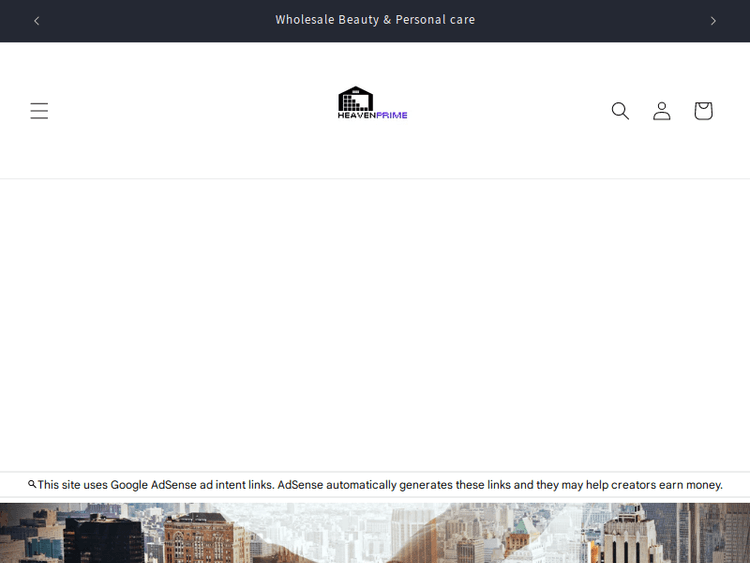This screenshot has height=563, width=750.
Task: Open the Wholesale Beauty & Personal care announcement
Action: click(375, 20)
